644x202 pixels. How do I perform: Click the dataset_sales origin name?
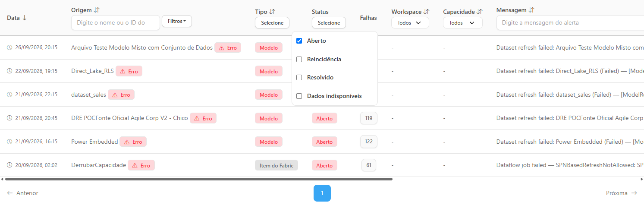(88, 95)
